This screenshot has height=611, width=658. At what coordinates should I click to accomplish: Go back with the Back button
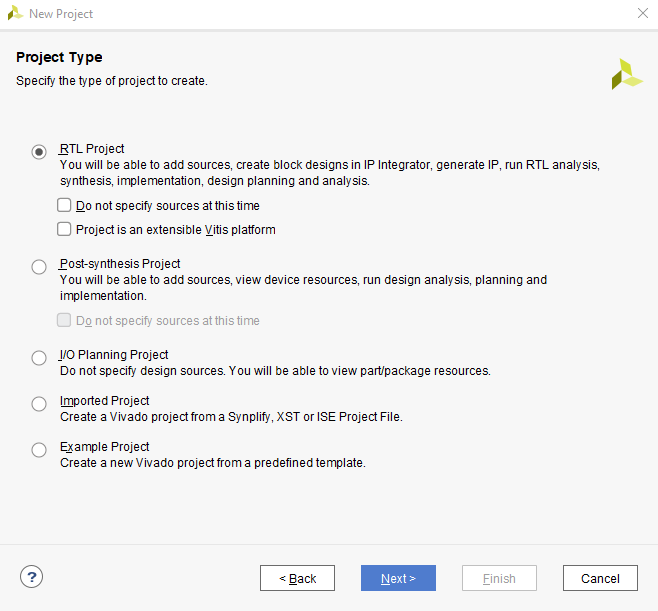point(297,578)
